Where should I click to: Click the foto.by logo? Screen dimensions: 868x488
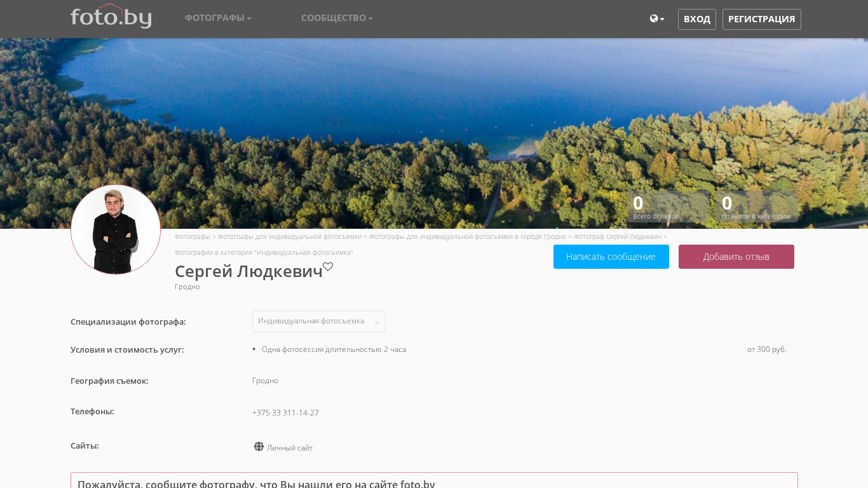point(111,17)
